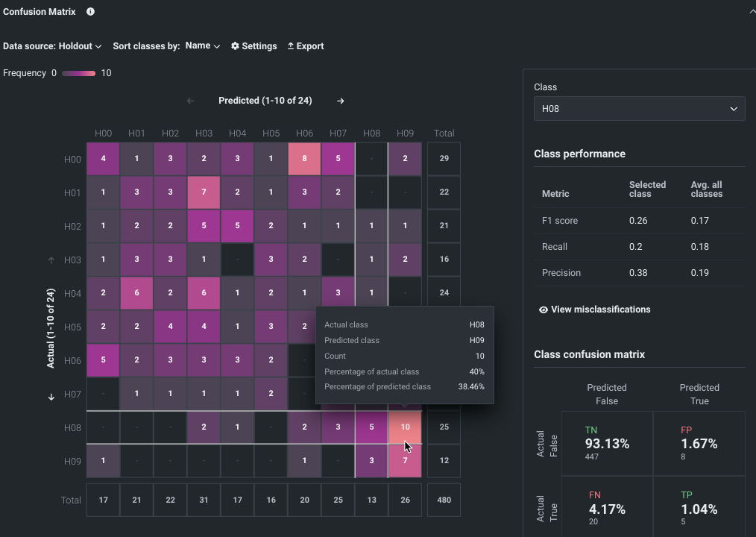The height and width of the screenshot is (537, 756).
Task: Go to next predicted classes arrow
Action: pos(341,101)
